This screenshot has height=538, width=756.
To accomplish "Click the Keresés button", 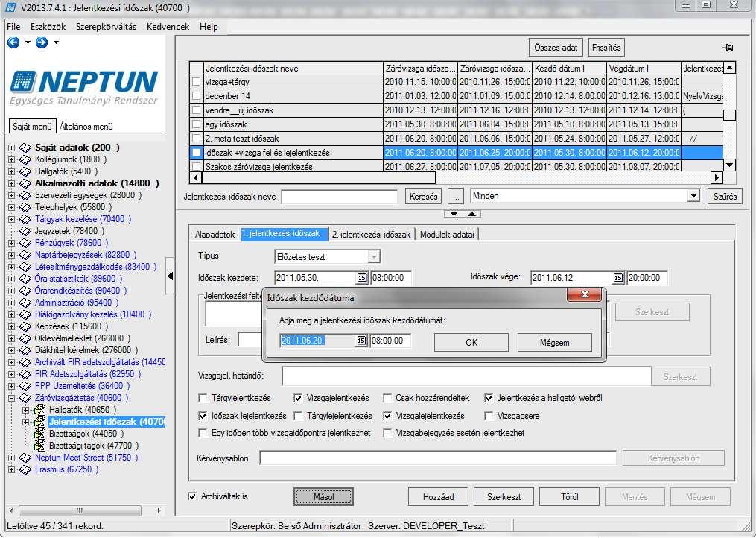I will point(423,197).
